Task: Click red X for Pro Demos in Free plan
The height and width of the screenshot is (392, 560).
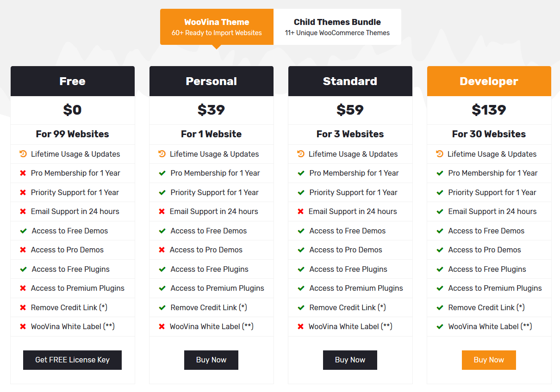Action: [23, 250]
